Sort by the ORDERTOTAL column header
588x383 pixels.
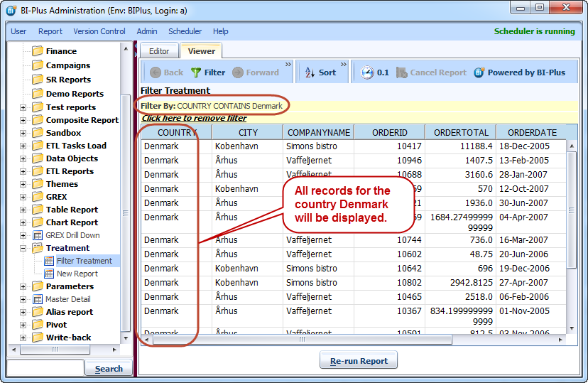point(460,132)
